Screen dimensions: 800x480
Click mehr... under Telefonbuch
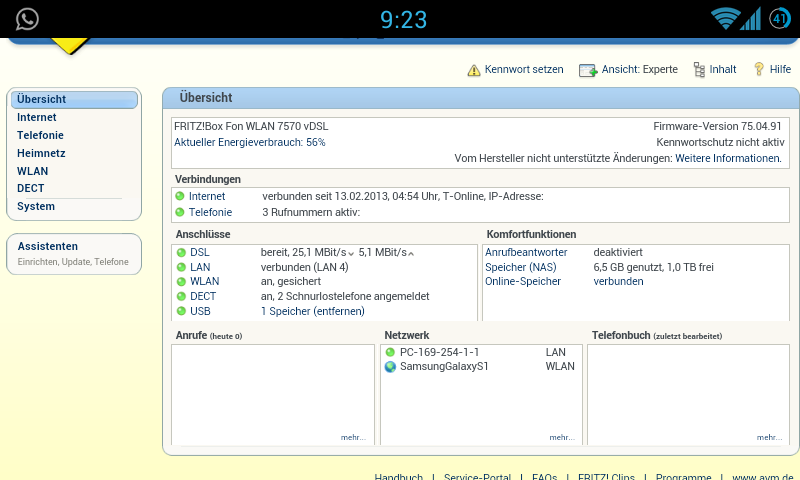[x=769, y=437]
